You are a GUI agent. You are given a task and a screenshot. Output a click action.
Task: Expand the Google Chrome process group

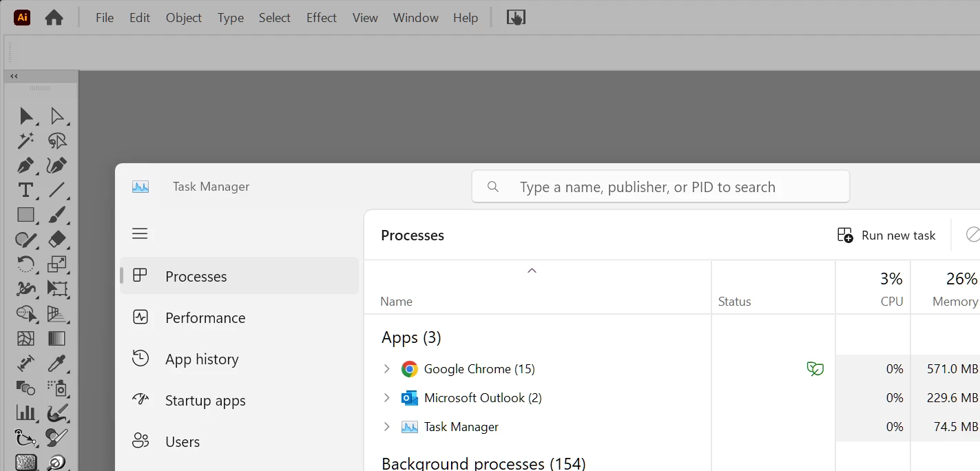click(386, 369)
